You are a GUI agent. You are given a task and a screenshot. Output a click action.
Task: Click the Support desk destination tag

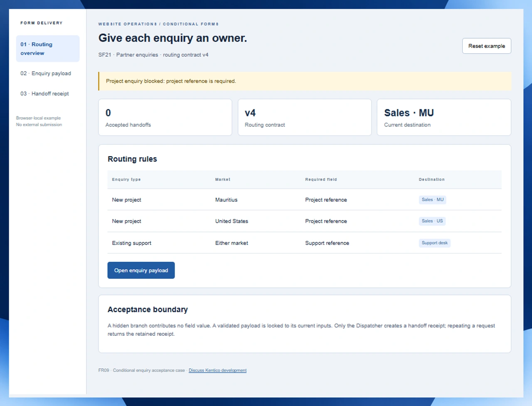[435, 243]
